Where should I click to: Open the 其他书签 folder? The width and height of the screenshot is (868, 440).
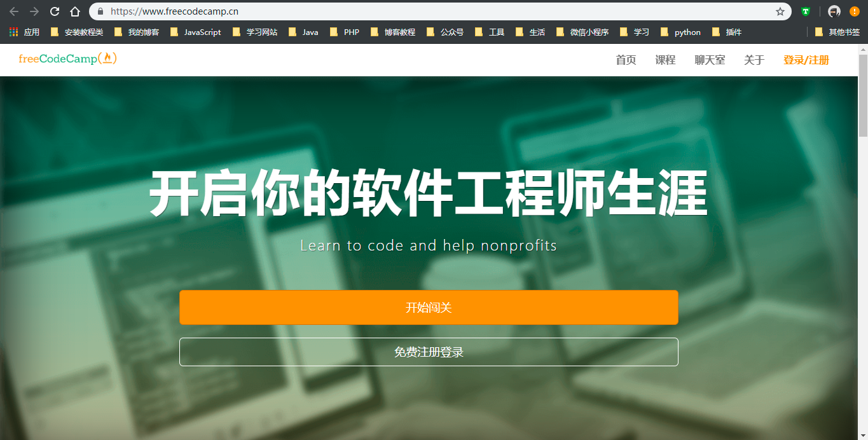(837, 32)
